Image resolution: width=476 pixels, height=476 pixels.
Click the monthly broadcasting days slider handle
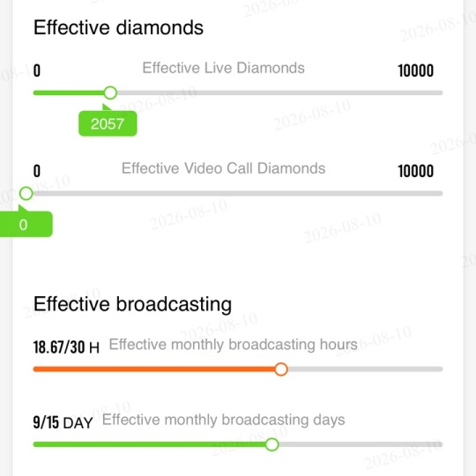pos(272,444)
